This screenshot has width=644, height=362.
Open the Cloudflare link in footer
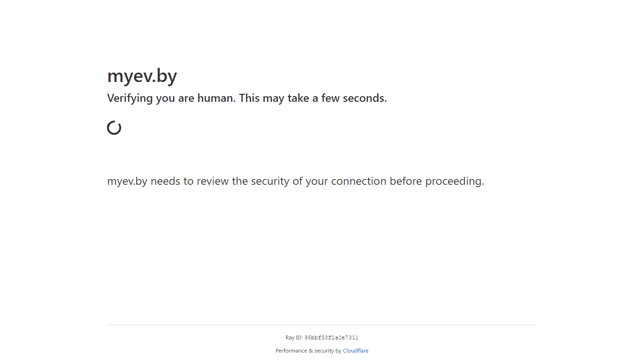pyautogui.click(x=355, y=351)
